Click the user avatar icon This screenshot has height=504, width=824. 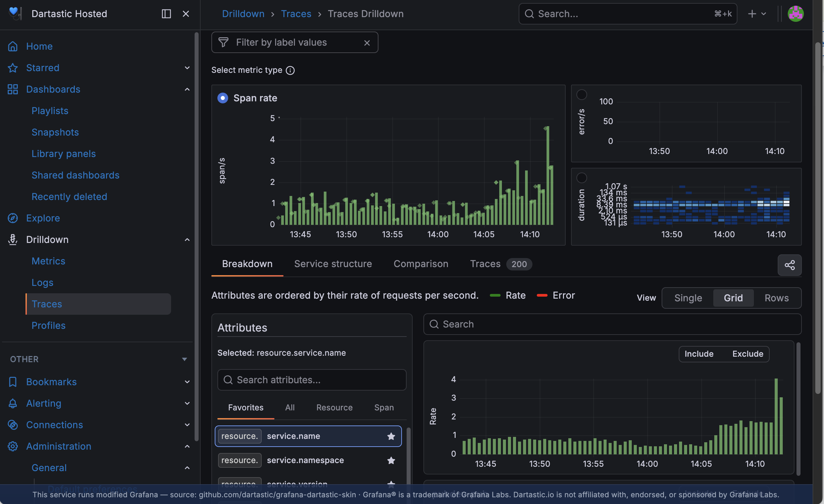795,14
